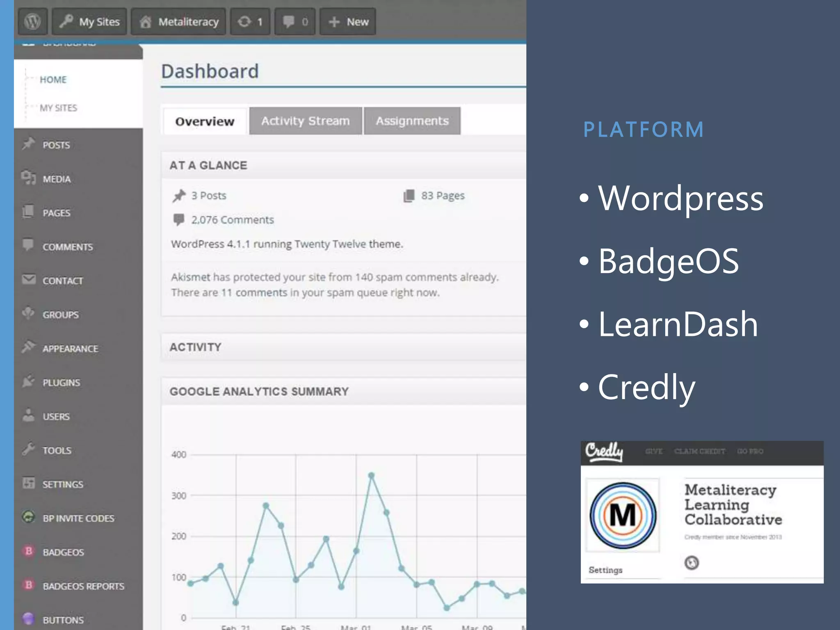Image resolution: width=840 pixels, height=630 pixels.
Task: Select My Sites in the sidebar
Action: click(x=58, y=108)
